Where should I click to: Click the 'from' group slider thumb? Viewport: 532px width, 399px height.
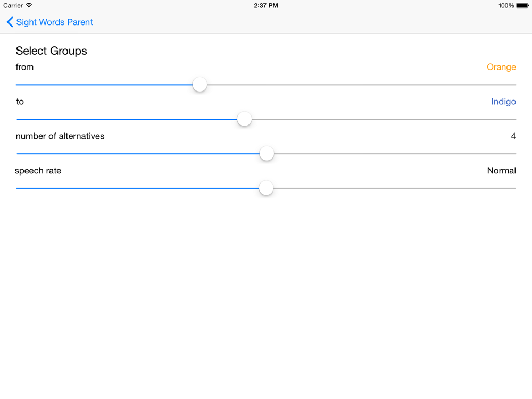[x=200, y=85]
